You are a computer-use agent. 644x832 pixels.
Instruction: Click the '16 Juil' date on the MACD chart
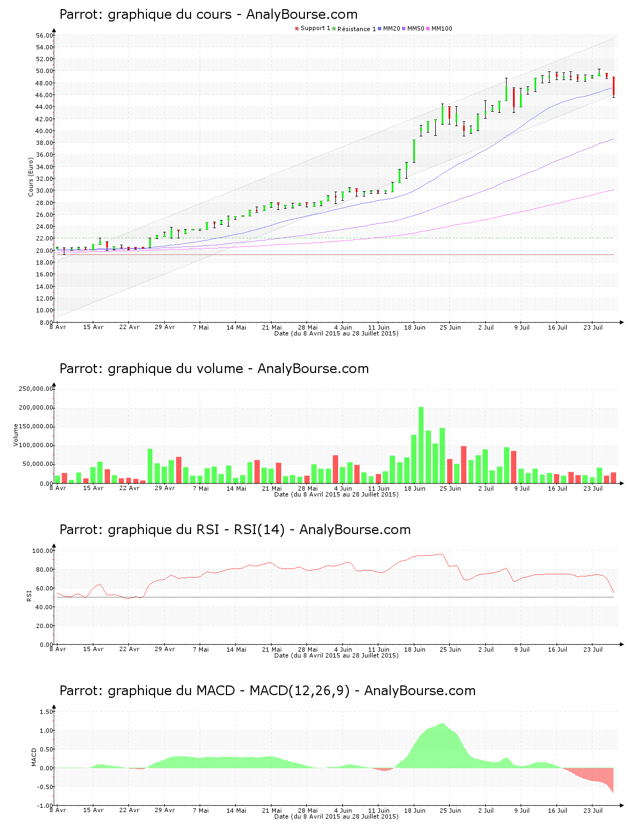click(x=558, y=811)
